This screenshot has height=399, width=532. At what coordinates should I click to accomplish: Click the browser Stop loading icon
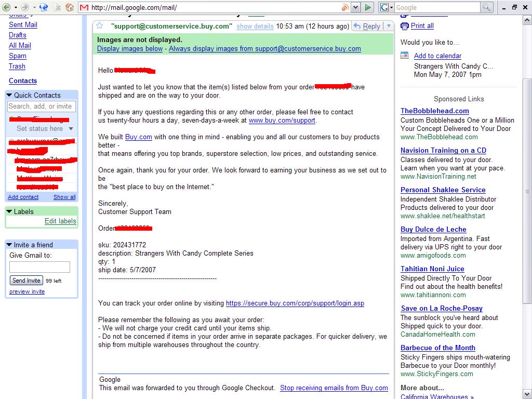pos(58,7)
